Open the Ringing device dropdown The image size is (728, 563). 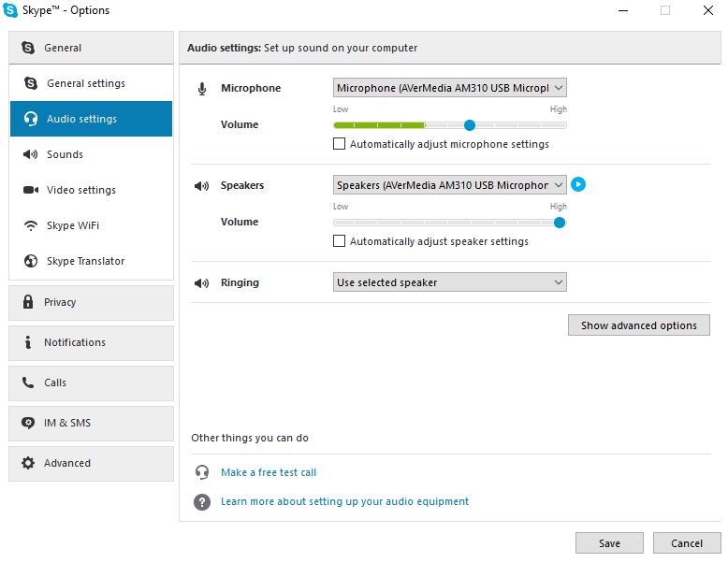(450, 282)
